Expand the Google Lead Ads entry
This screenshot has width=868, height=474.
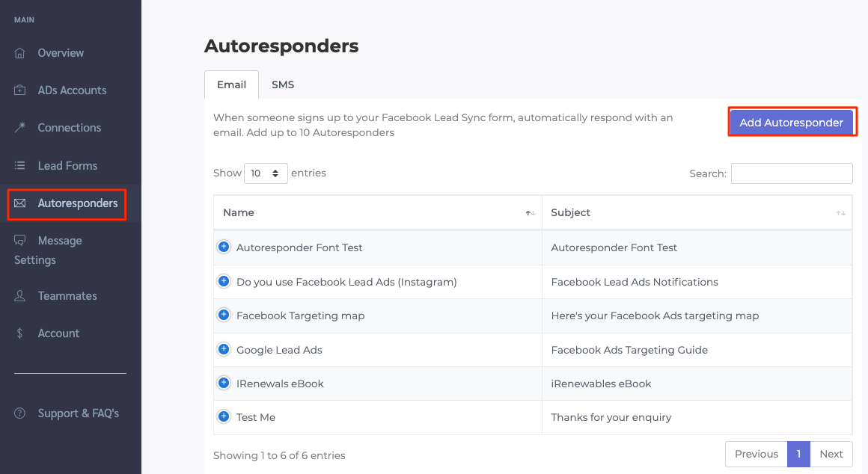click(224, 349)
